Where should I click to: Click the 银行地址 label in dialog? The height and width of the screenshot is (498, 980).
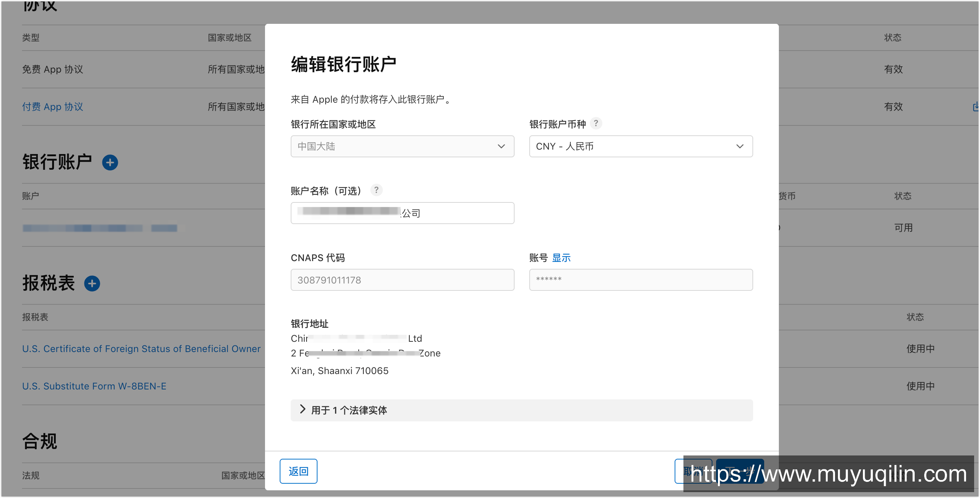[x=309, y=324]
